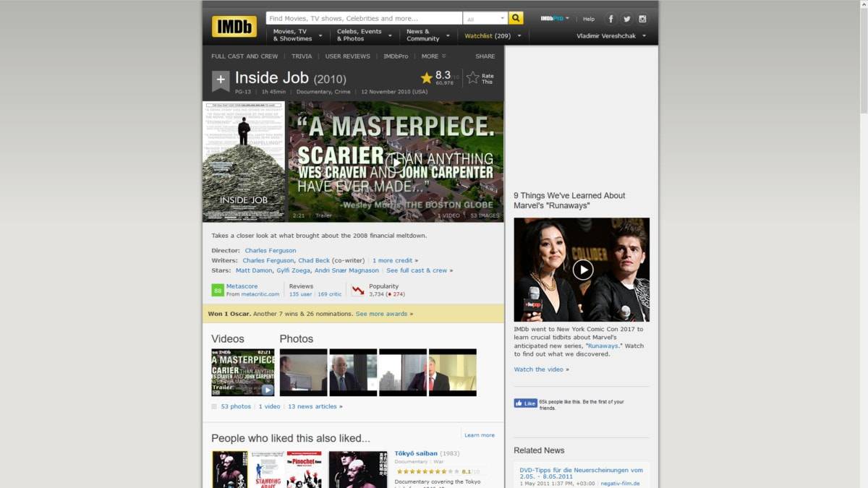Open the search category All dropdown
Screen dimensions: 868x488
(485, 19)
